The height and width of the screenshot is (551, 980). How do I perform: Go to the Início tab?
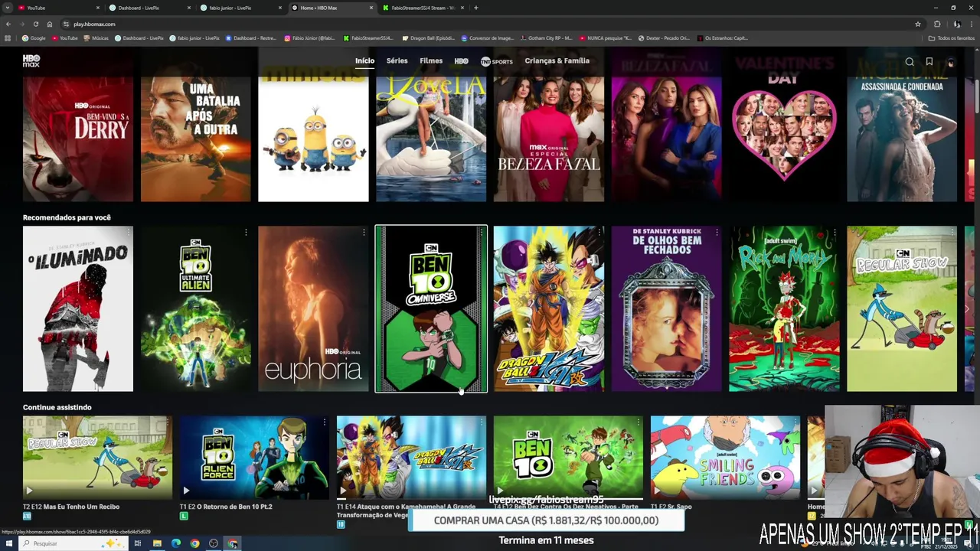(365, 60)
